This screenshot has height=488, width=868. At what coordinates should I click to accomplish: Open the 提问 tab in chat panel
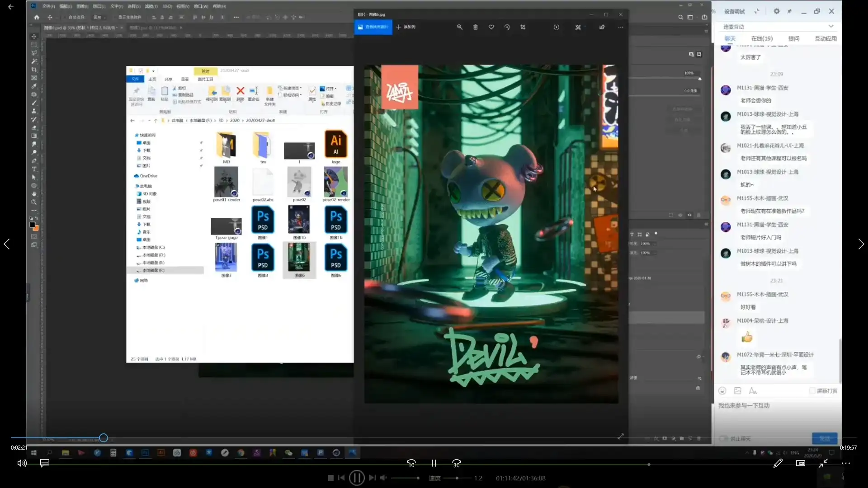coord(793,39)
